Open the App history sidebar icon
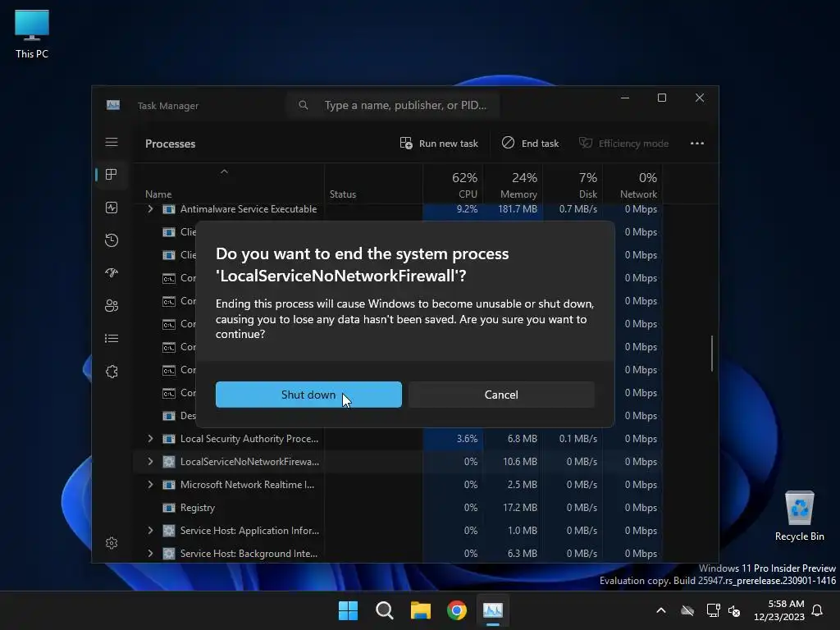The height and width of the screenshot is (630, 840). tap(112, 240)
